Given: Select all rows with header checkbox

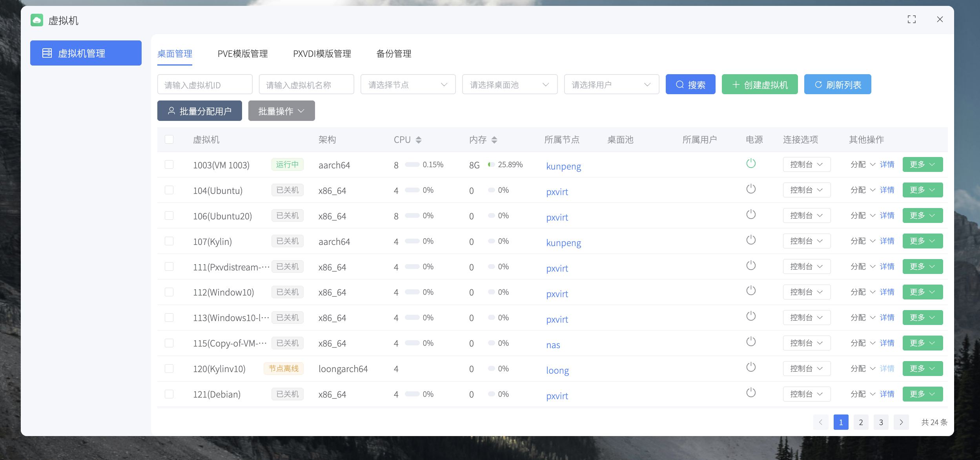Looking at the screenshot, I should pos(169,139).
